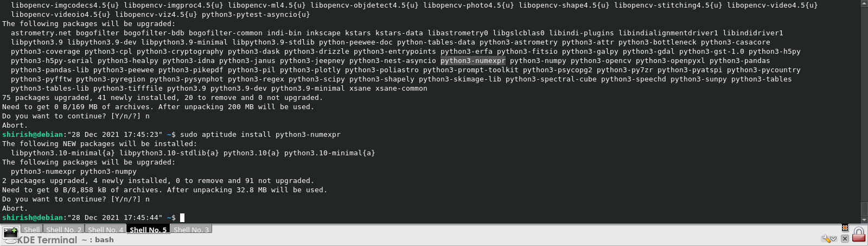Select the Shell No. 5 tab
This screenshot has width=868, height=246.
[148, 230]
